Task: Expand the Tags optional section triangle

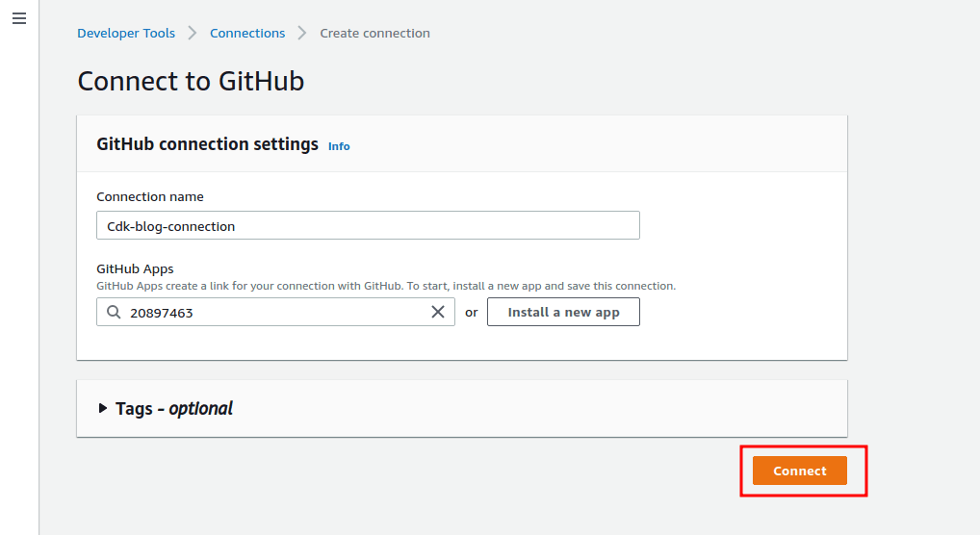Action: [x=102, y=408]
